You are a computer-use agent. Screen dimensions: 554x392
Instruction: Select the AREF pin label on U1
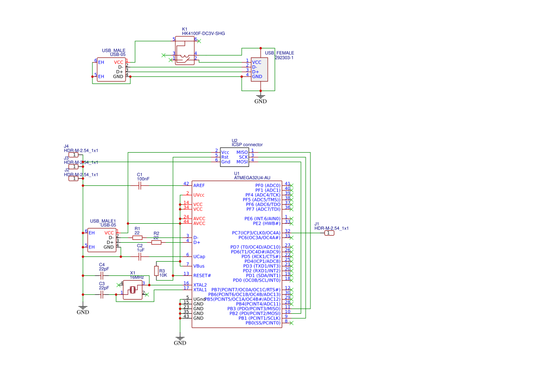point(199,185)
